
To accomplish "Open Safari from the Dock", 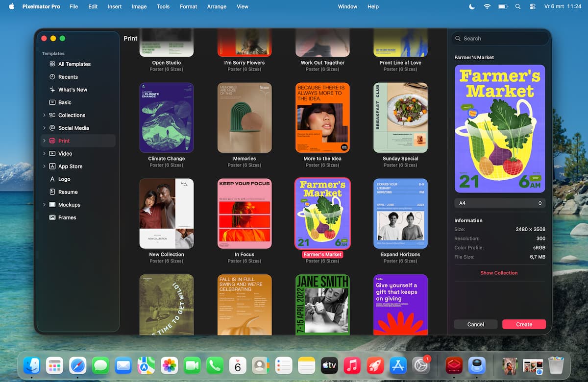I will 78,365.
